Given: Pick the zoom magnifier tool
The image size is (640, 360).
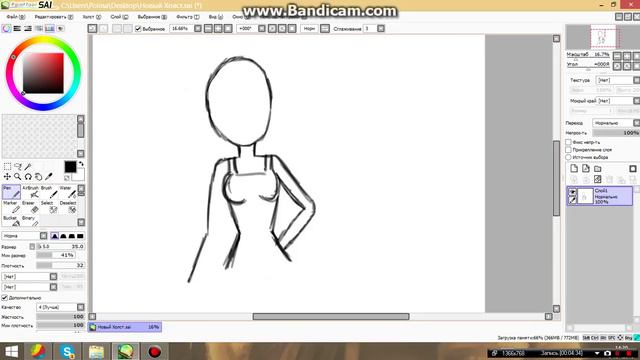Looking at the screenshot, I should coord(18,177).
